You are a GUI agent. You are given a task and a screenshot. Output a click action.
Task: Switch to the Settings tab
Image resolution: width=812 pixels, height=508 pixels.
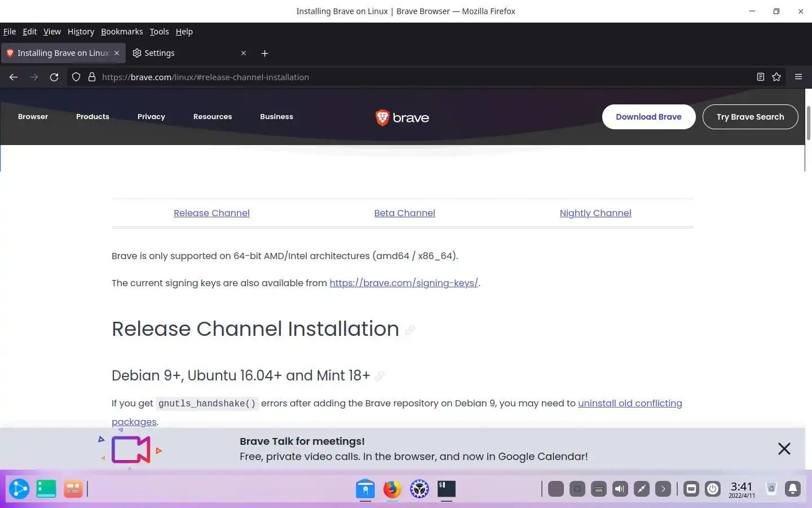[x=189, y=53]
